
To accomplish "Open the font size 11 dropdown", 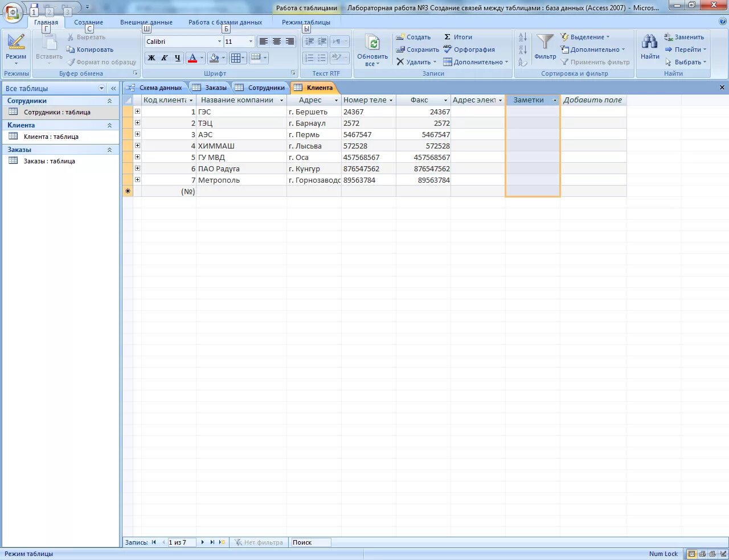I will pyautogui.click(x=251, y=42).
